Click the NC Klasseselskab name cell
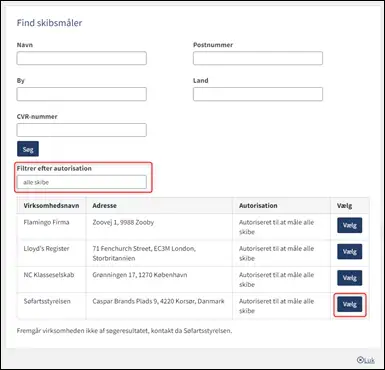Viewport: 385px width, 370px height. coord(51,279)
